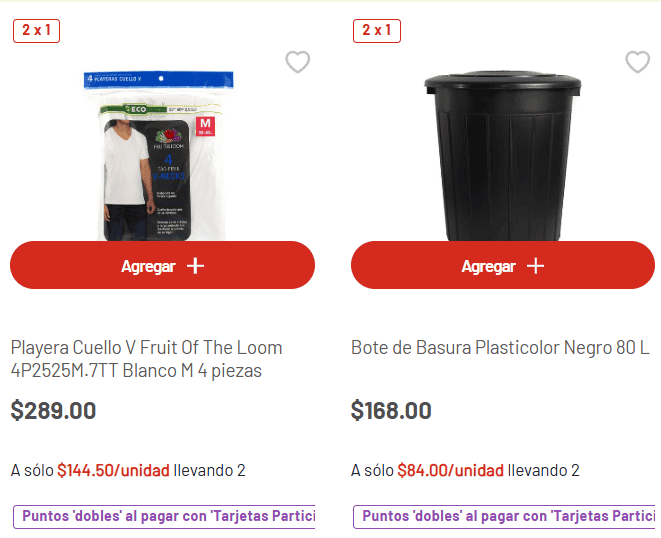Click the red M size label on the shirt package

pos(206,128)
